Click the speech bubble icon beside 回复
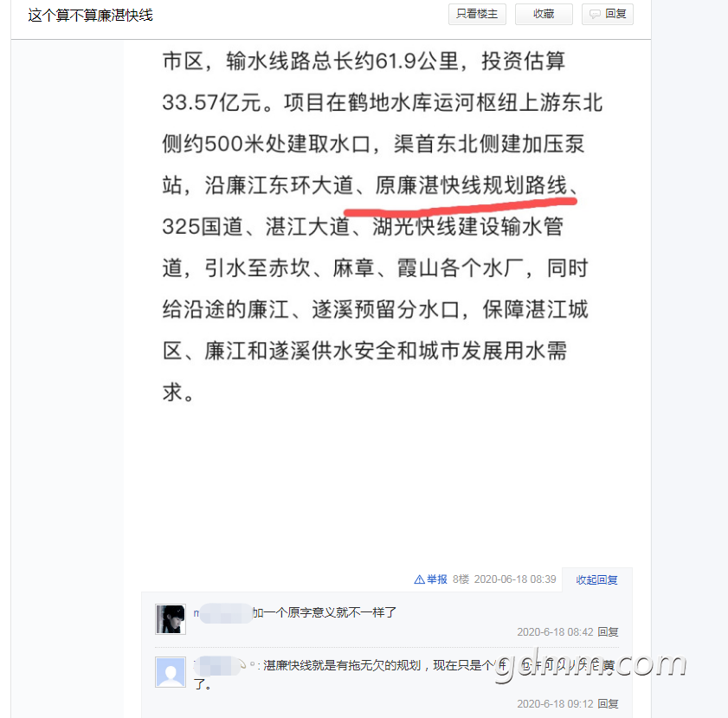Screen dimensions: 728x718 pos(595,15)
